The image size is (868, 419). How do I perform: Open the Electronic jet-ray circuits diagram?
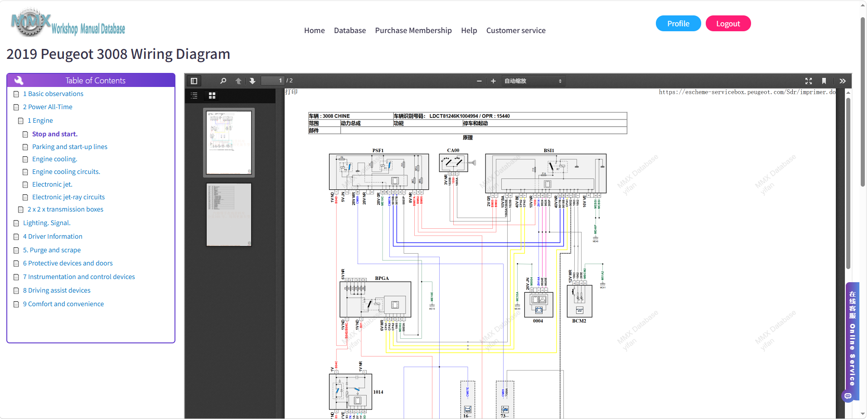click(x=68, y=197)
